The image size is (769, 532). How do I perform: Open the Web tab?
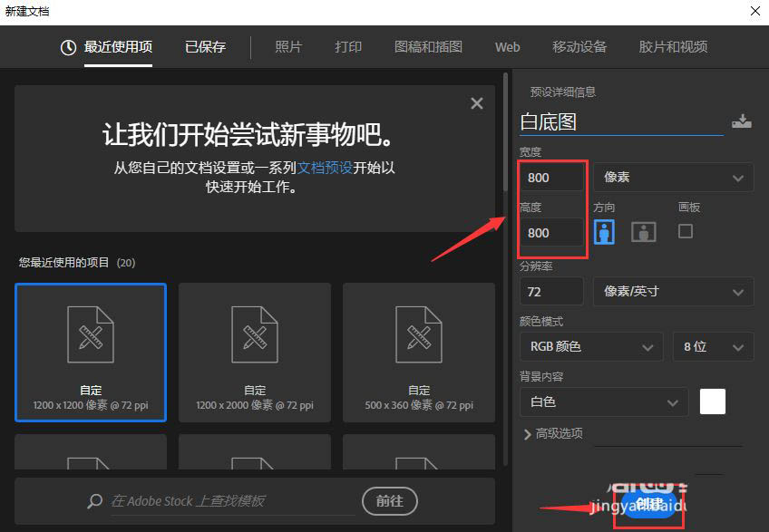tap(507, 47)
